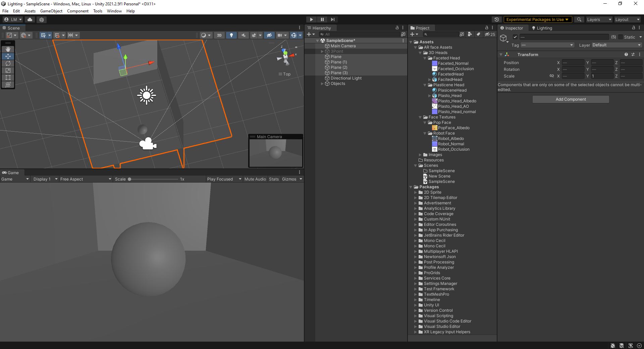The height and width of the screenshot is (349, 644).
Task: Open Undo History
Action: pos(497,19)
